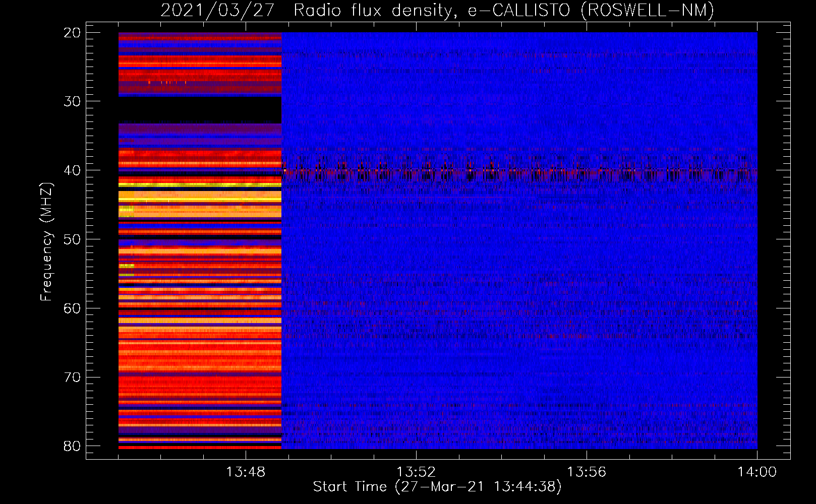
Task: Click the red interference line at 40 MHz
Action: 519,171
